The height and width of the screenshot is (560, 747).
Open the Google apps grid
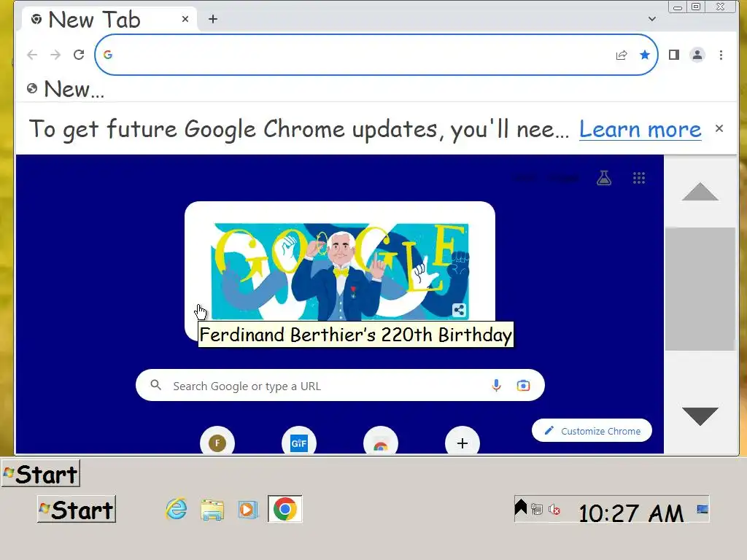(639, 178)
